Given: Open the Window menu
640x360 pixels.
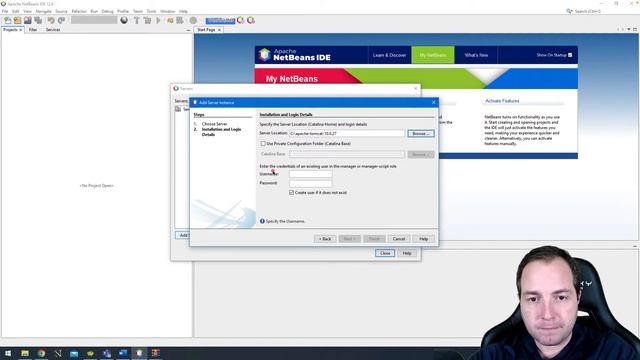Looking at the screenshot, I should click(167, 11).
